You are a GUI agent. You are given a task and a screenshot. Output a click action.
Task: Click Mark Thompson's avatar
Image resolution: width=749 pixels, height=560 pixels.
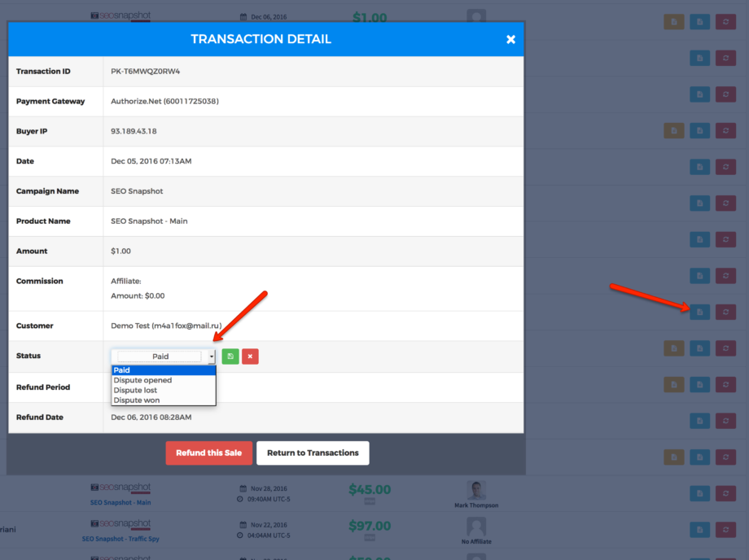[x=476, y=490]
